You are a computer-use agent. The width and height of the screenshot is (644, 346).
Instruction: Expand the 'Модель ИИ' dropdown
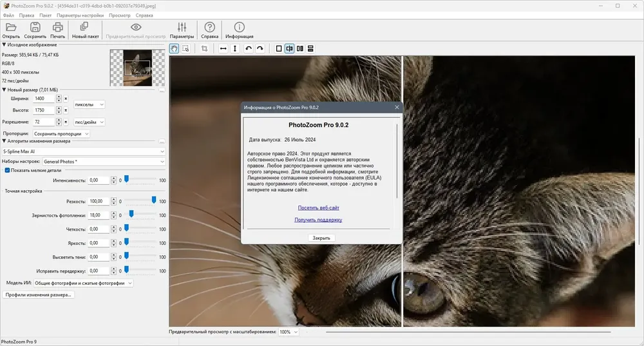(x=84, y=283)
